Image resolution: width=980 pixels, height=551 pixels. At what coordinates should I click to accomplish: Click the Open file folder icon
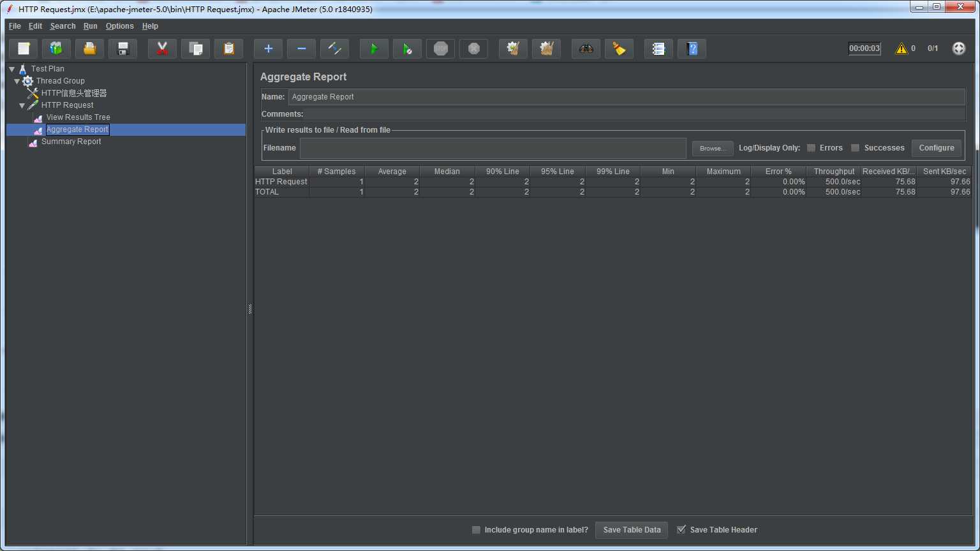click(90, 48)
